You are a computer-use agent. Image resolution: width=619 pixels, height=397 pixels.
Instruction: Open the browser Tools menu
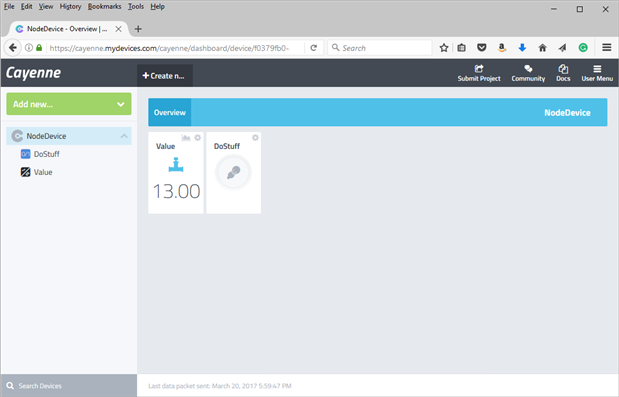click(136, 6)
